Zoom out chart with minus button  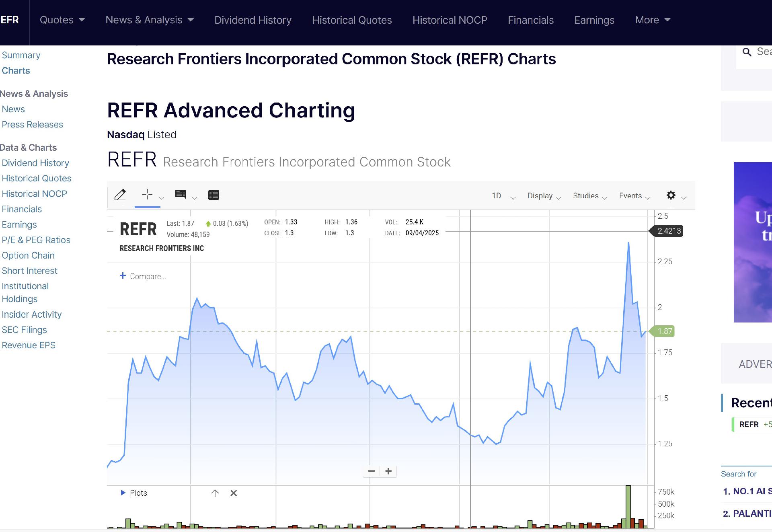[372, 471]
